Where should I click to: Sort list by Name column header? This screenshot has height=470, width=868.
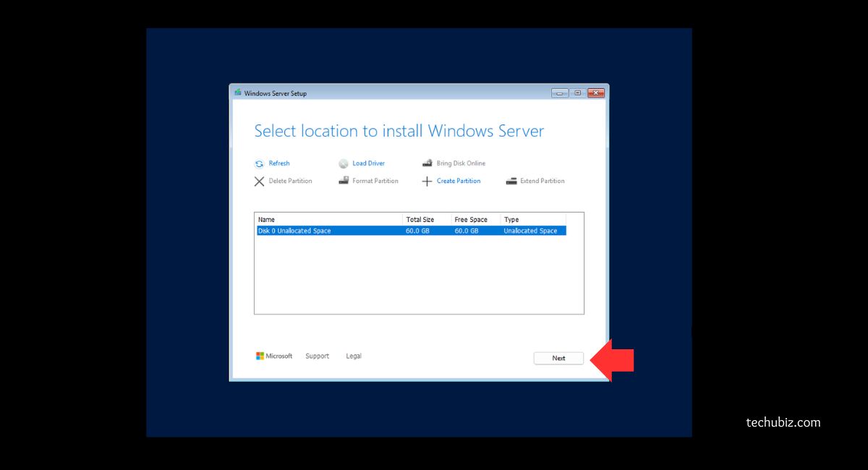click(328, 219)
